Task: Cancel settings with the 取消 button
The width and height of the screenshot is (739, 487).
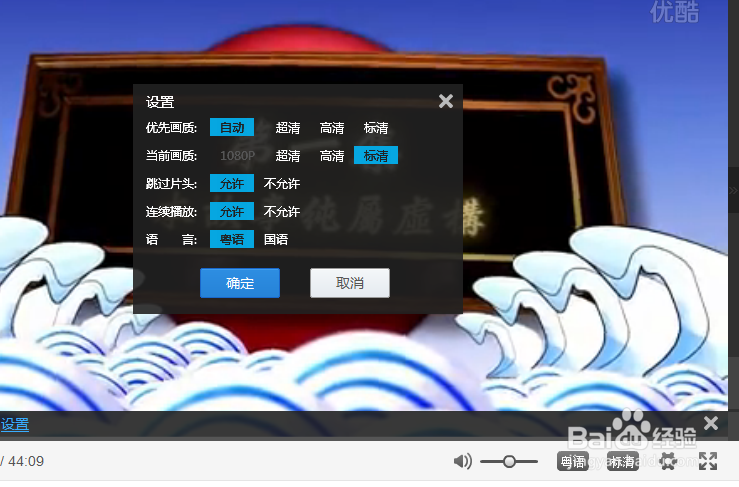Action: point(350,283)
